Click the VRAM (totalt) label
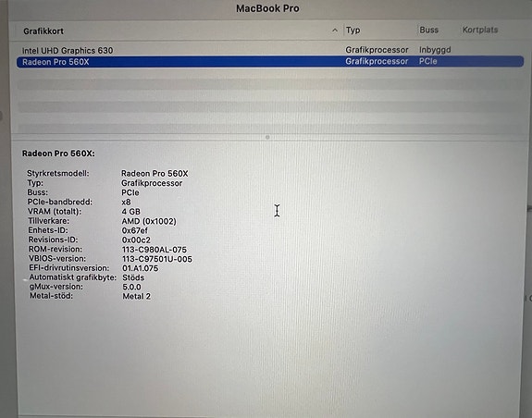This screenshot has height=418, width=532. point(55,212)
